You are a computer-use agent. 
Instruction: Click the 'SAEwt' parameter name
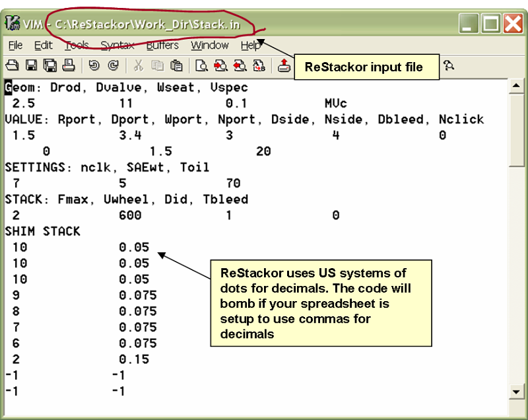tap(145, 167)
